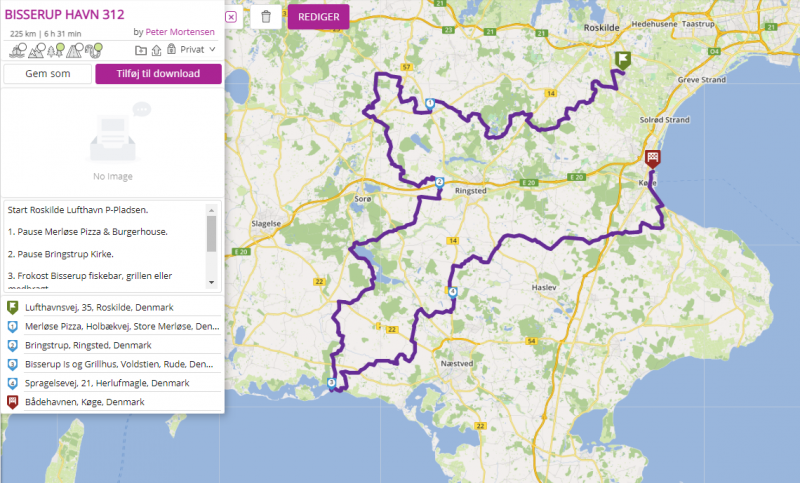Click '1. Pause Merløse Pizza & Burgerhouse.' line
The width and height of the screenshot is (800, 483).
pos(87,232)
